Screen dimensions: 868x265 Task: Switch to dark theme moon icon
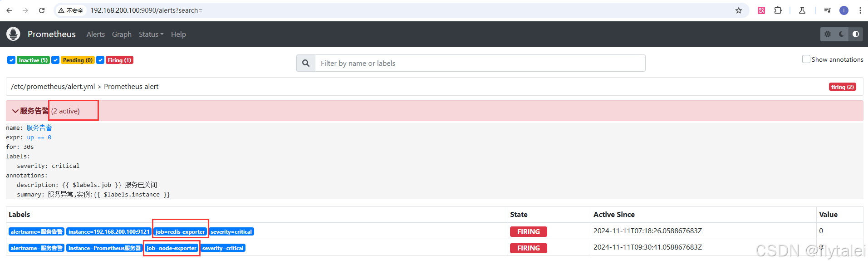(x=842, y=34)
